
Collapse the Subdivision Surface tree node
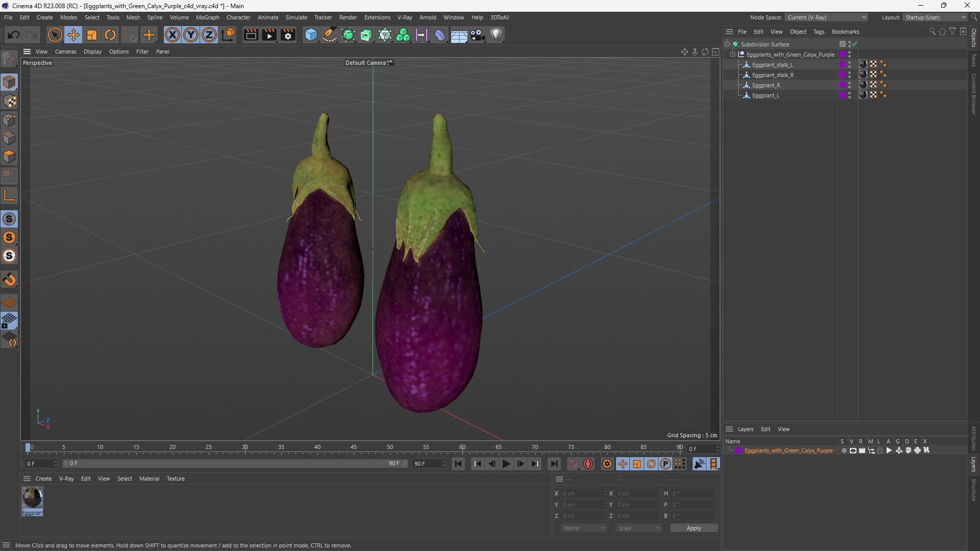[727, 44]
